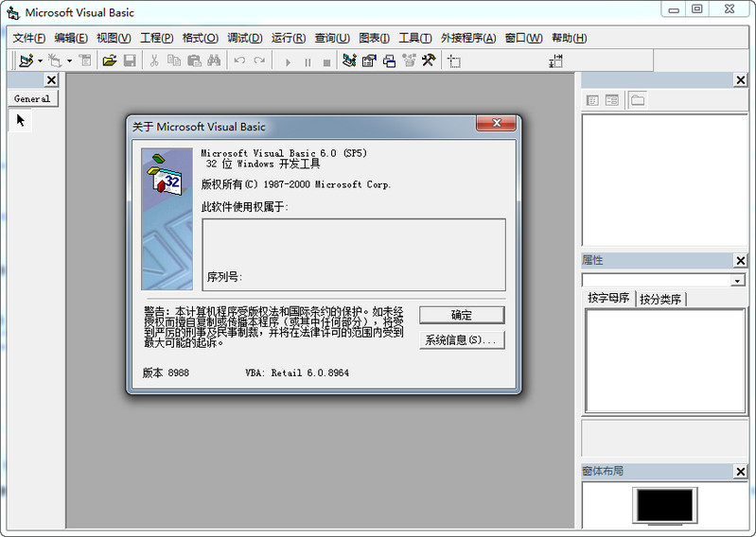Open the 帮助(H) menu
Image resolution: width=756 pixels, height=537 pixels.
point(569,38)
